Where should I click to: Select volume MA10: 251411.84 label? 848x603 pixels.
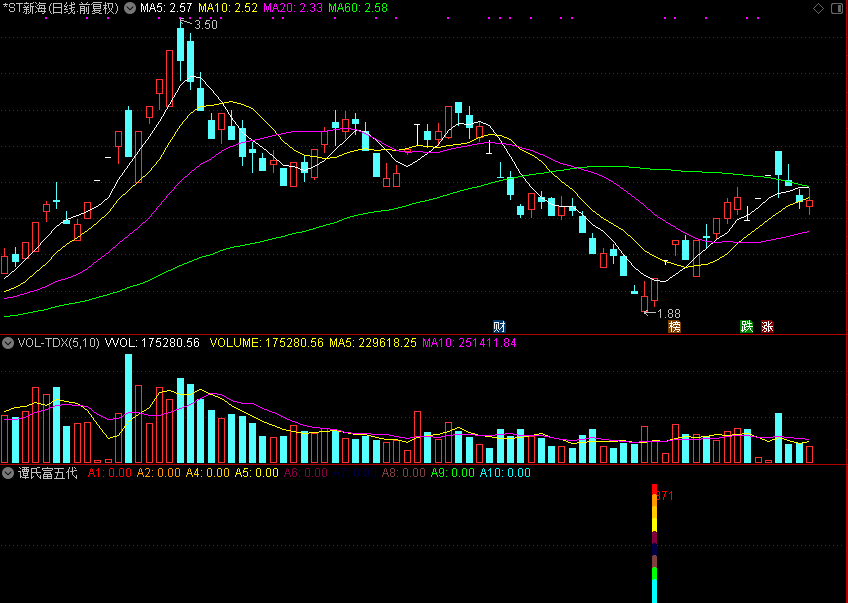pyautogui.click(x=469, y=343)
